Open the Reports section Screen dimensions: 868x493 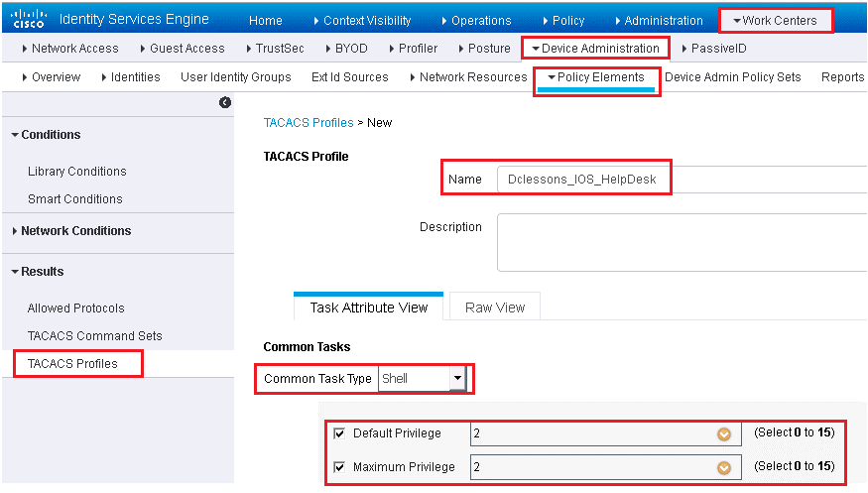[842, 77]
